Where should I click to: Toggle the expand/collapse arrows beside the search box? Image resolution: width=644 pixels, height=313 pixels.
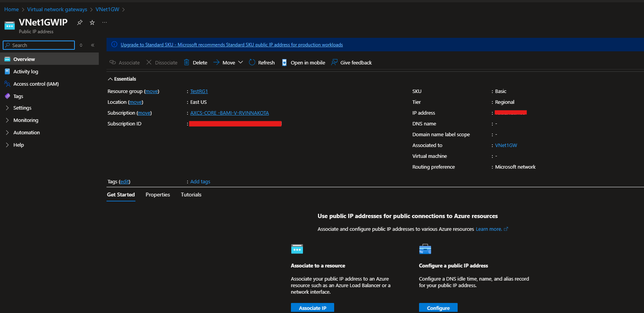coord(81,45)
